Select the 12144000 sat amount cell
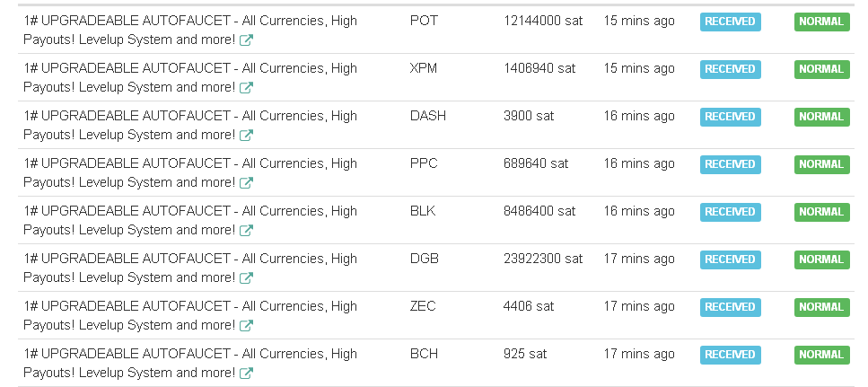Image resolution: width=868 pixels, height=387 pixels. [x=543, y=21]
